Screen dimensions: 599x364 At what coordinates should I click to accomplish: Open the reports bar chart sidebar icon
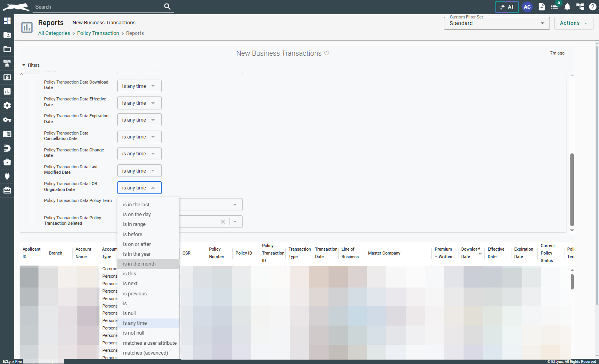point(7,91)
